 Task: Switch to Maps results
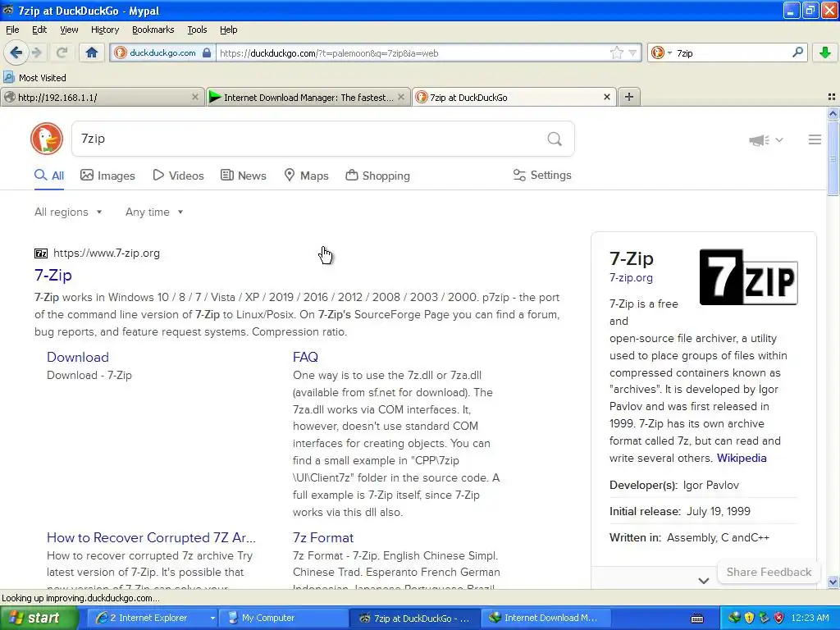coord(307,176)
